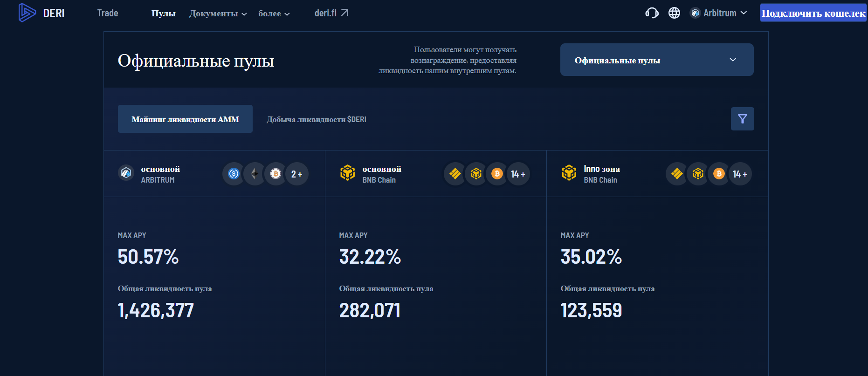Go to the Пулы page
This screenshot has width=868, height=376.
(164, 14)
